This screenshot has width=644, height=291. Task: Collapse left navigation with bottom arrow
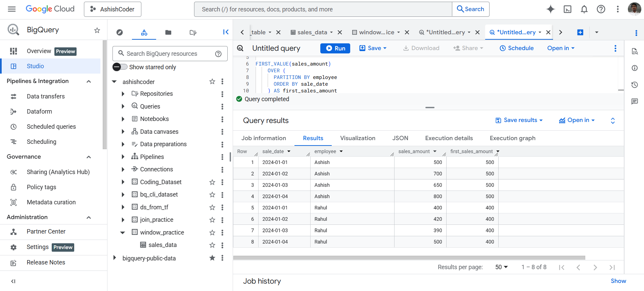[13, 281]
